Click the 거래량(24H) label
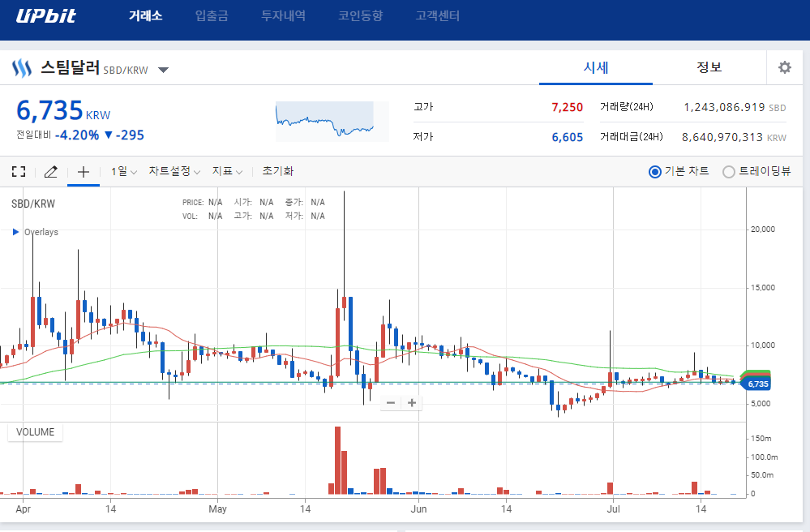Image resolution: width=810 pixels, height=532 pixels. [x=626, y=107]
